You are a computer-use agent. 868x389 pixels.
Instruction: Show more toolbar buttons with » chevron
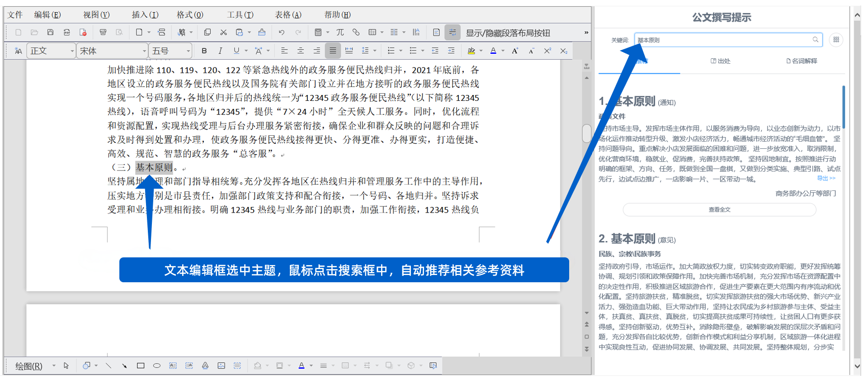pyautogui.click(x=586, y=33)
